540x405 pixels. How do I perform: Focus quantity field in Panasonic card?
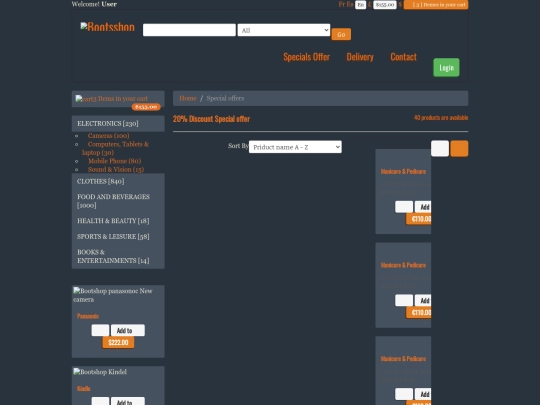click(x=100, y=330)
